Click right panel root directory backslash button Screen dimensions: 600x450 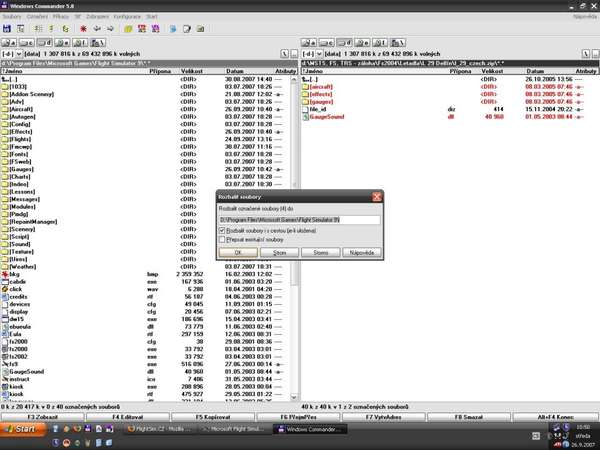point(585,54)
